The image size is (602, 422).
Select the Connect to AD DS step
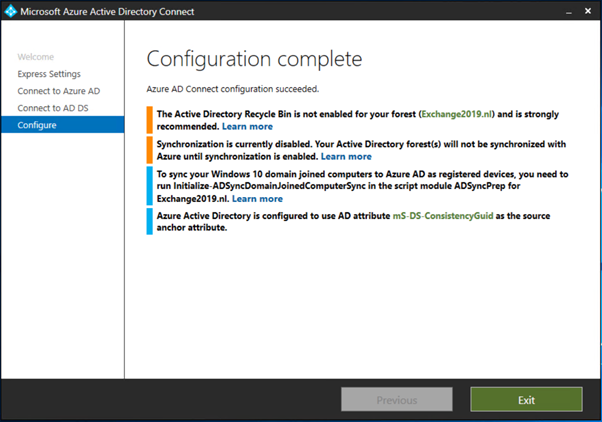coord(53,108)
